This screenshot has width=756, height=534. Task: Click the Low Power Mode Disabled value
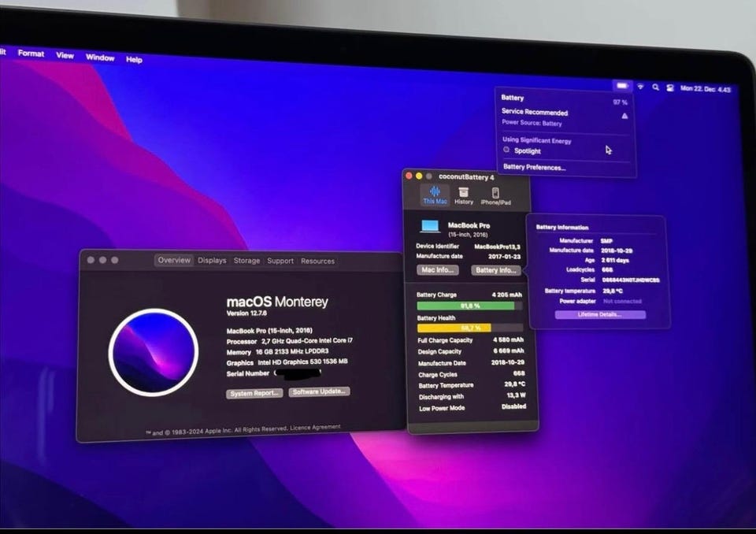(513, 406)
